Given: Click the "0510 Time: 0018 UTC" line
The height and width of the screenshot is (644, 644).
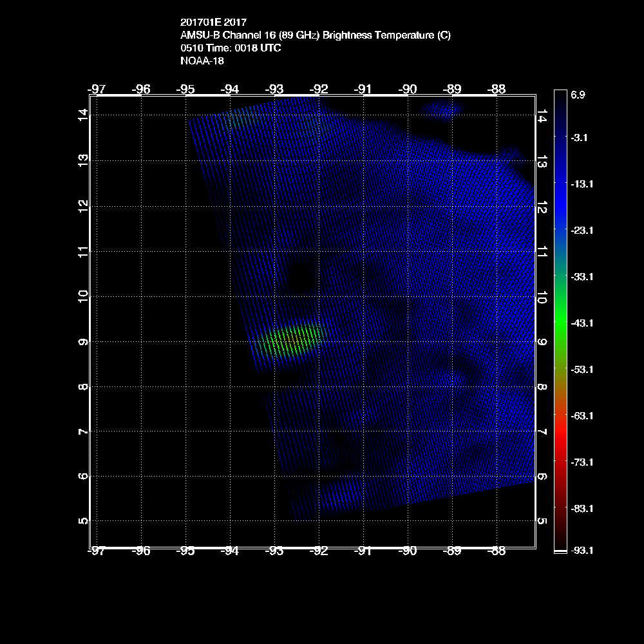Looking at the screenshot, I should pyautogui.click(x=231, y=48).
